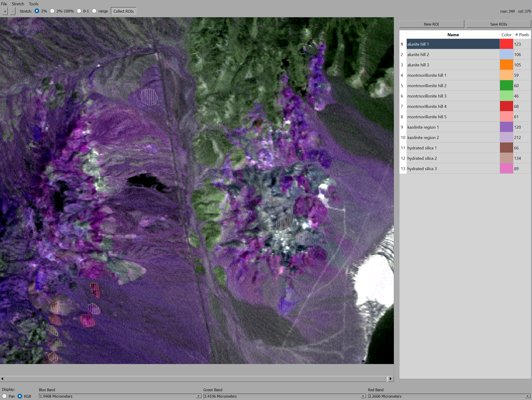Toggle the Collect ROIs button

123,11
